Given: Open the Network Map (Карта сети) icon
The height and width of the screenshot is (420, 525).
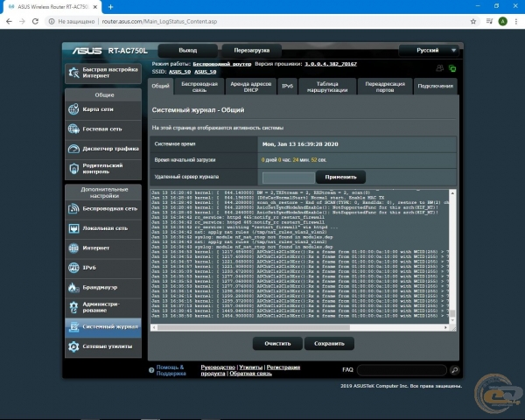Looking at the screenshot, I should click(x=73, y=109).
